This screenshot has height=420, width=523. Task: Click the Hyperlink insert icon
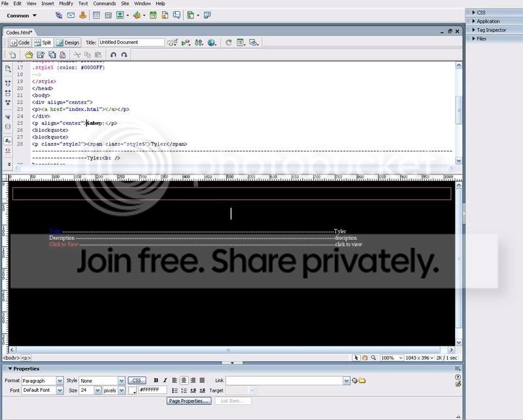(x=59, y=15)
